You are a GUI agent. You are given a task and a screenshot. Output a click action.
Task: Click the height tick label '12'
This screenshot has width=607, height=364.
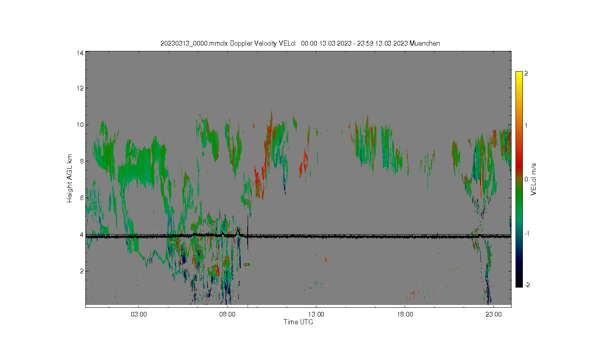(x=81, y=88)
